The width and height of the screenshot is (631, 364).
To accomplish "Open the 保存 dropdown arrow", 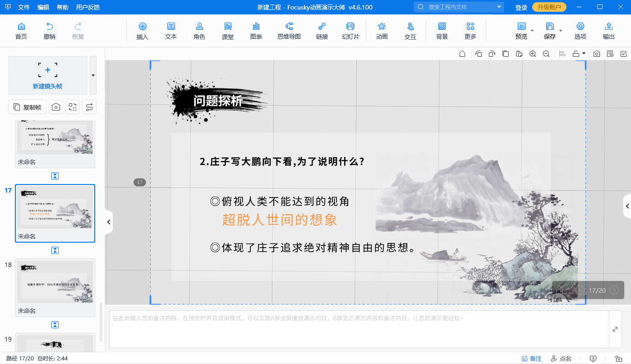I will [x=561, y=31].
